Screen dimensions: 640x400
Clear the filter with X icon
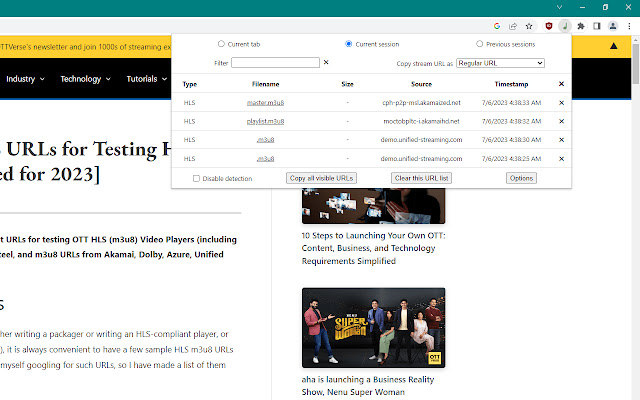click(x=326, y=63)
